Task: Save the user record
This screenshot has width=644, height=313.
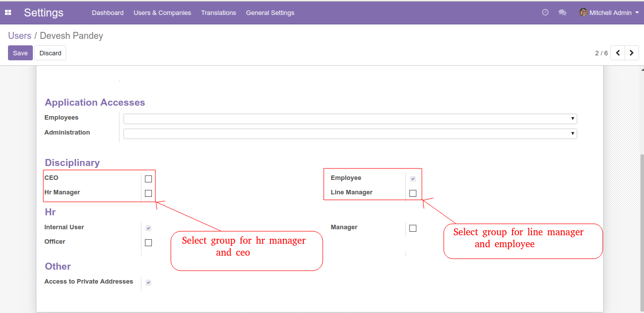Action: [x=20, y=53]
